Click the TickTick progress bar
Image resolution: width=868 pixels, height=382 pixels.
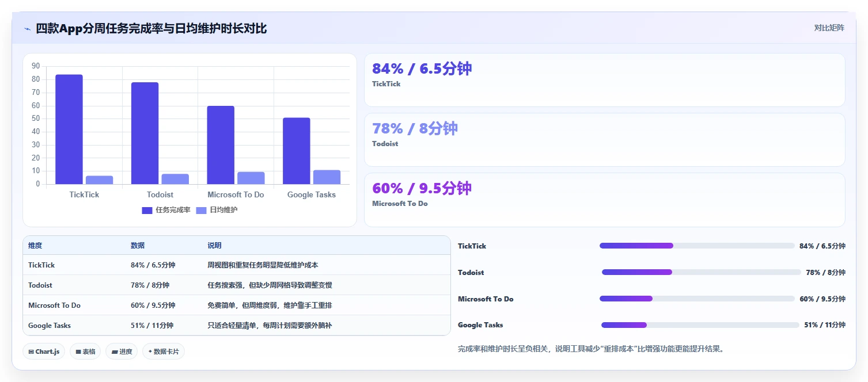click(697, 246)
